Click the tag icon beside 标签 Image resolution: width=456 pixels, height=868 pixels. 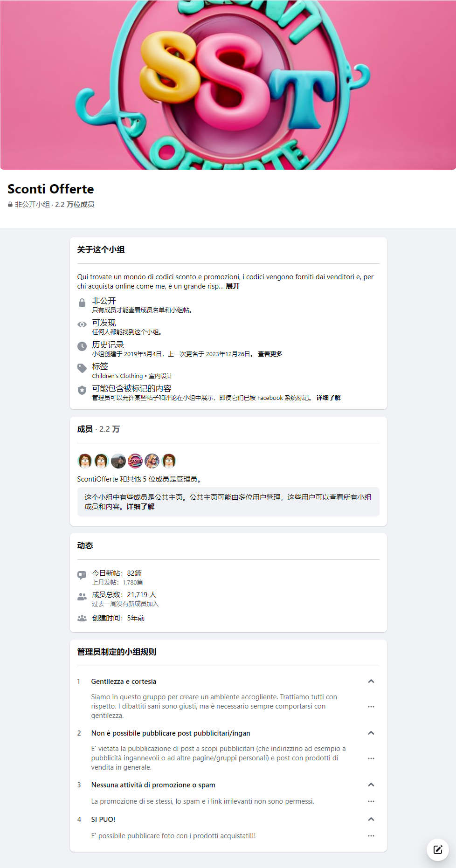coord(82,368)
